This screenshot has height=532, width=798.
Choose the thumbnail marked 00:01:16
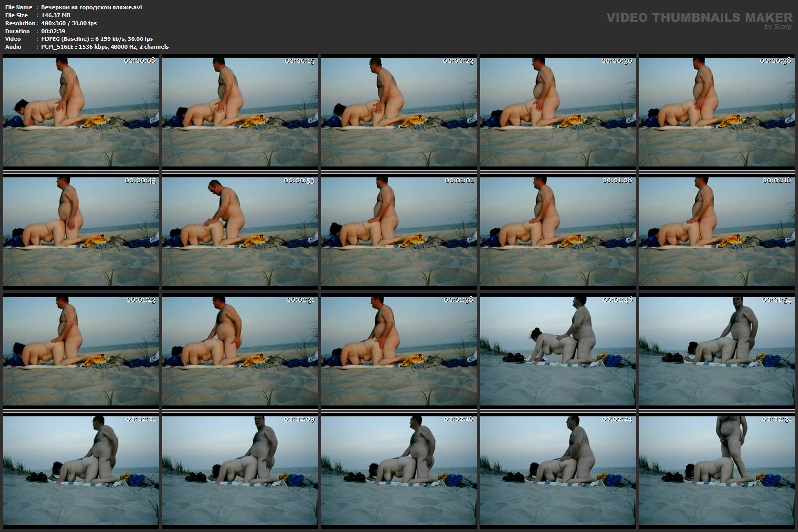click(x=717, y=231)
